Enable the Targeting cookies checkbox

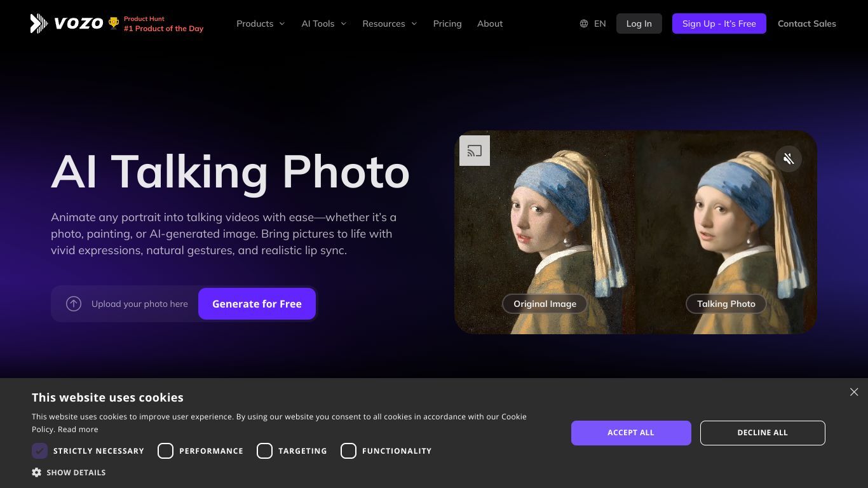pyautogui.click(x=264, y=451)
